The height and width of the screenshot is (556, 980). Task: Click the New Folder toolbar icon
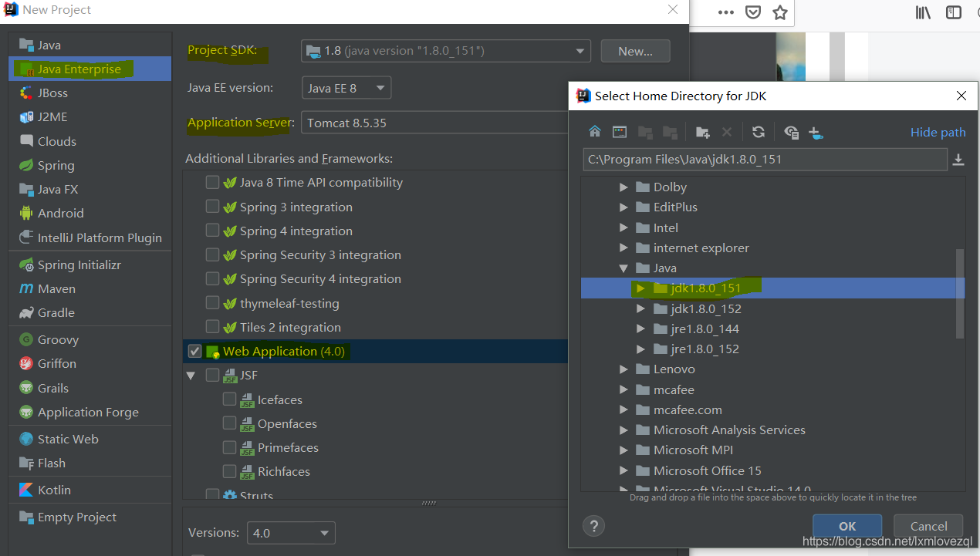tap(702, 132)
